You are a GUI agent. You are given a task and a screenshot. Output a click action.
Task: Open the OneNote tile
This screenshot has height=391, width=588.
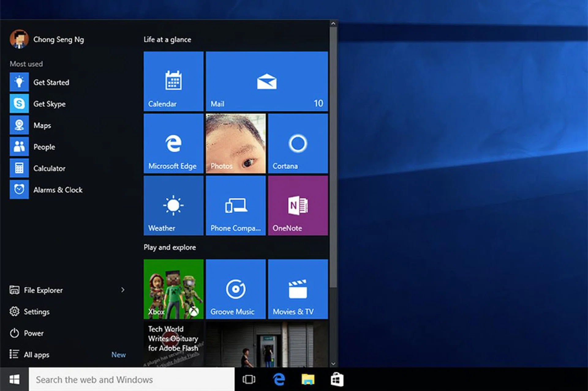298,205
